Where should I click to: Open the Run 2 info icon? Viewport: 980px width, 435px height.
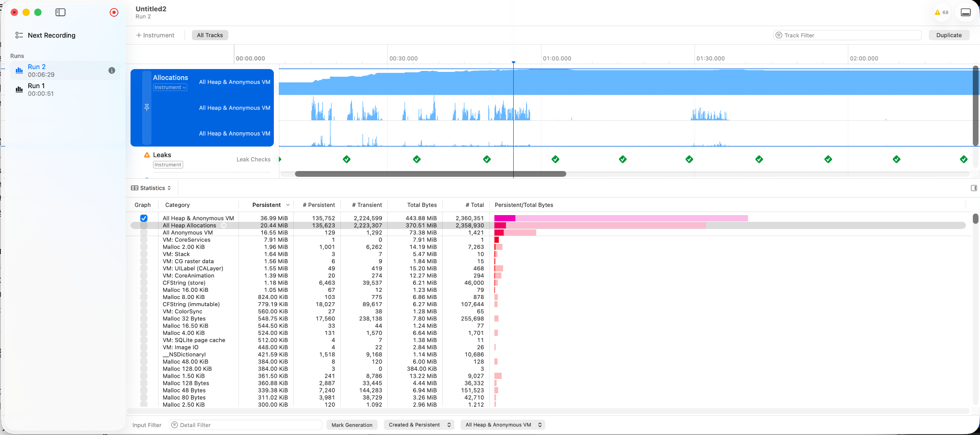pyautogui.click(x=112, y=70)
